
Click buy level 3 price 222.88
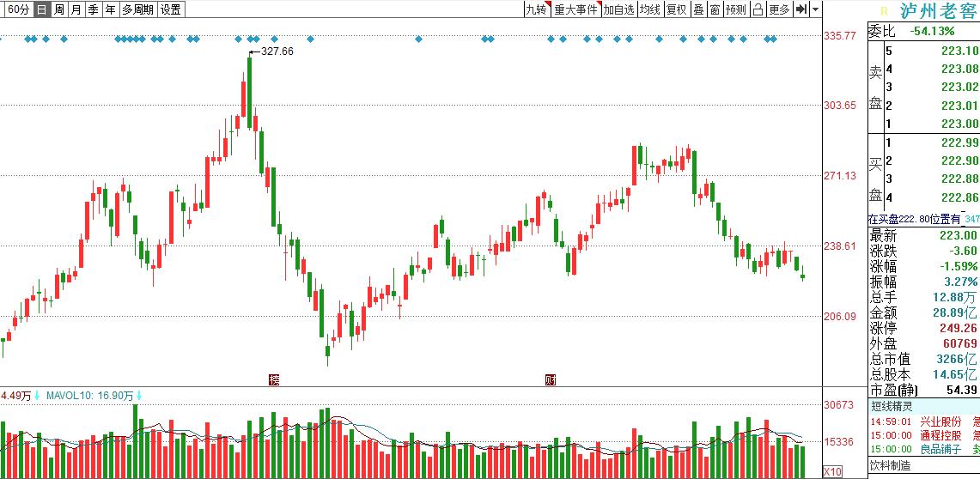(960, 179)
